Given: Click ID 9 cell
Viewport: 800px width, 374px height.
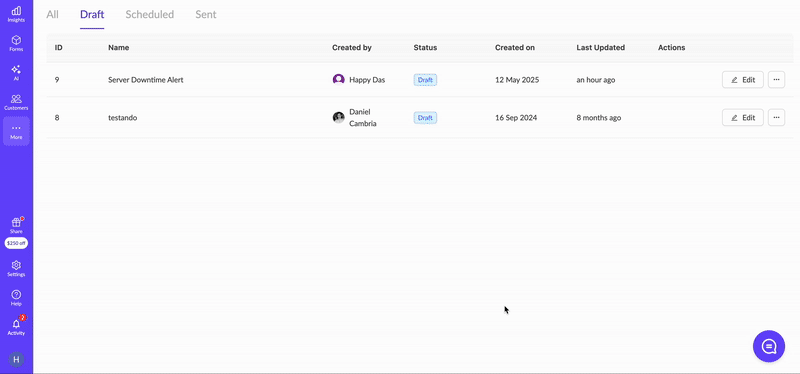Looking at the screenshot, I should [x=57, y=80].
